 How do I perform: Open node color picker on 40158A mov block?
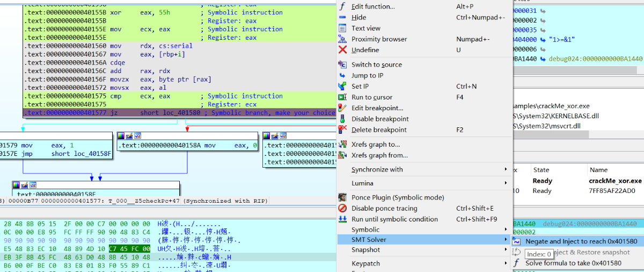[x=121, y=136]
